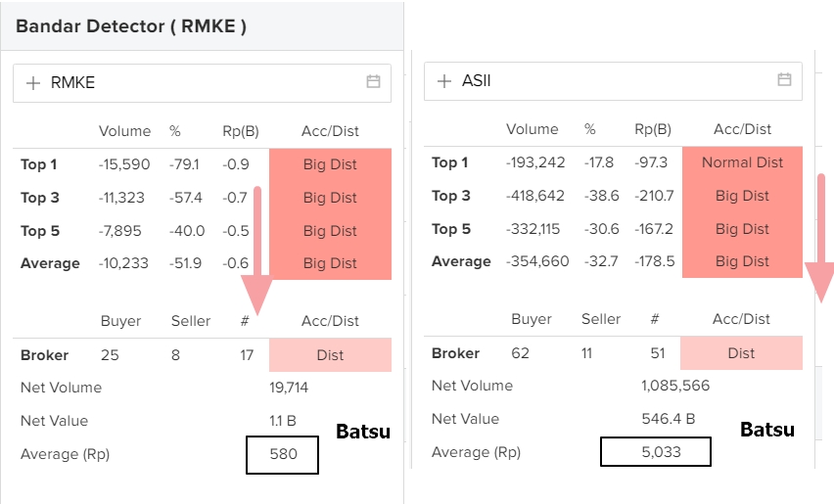Click the ASII Top 5 row label
This screenshot has height=504, width=834.
[x=451, y=229]
